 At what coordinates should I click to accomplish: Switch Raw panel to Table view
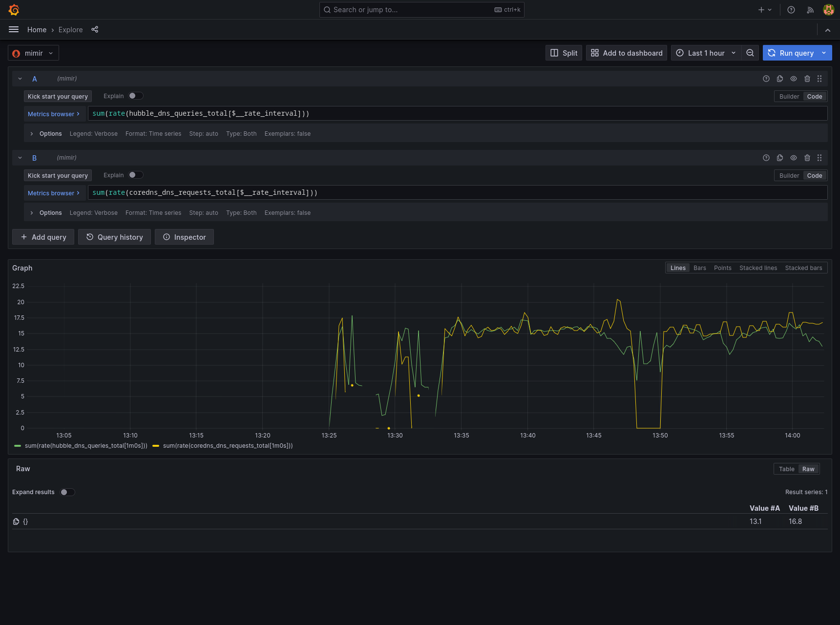(786, 469)
